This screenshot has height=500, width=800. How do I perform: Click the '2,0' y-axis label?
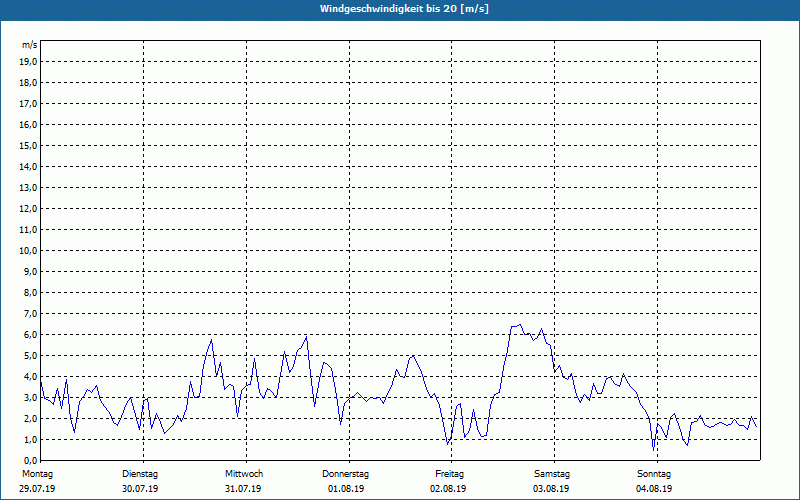point(31,418)
